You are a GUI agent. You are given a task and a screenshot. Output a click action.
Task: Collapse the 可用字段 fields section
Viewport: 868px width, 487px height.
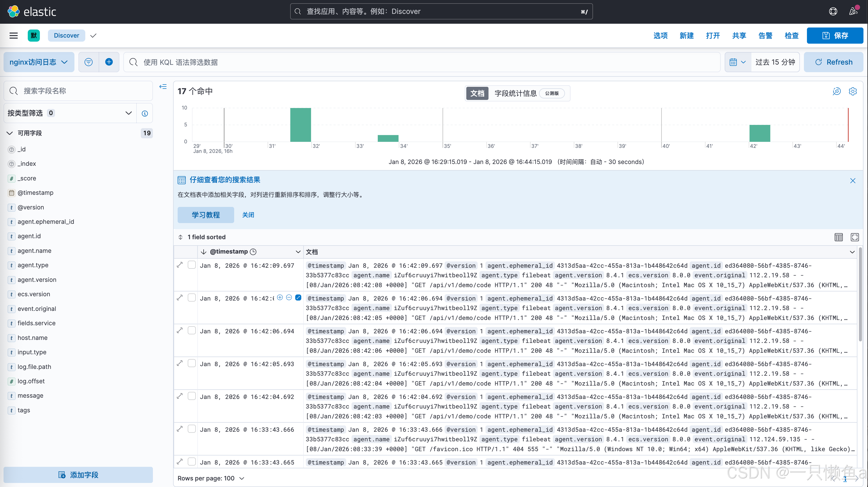pyautogui.click(x=10, y=133)
